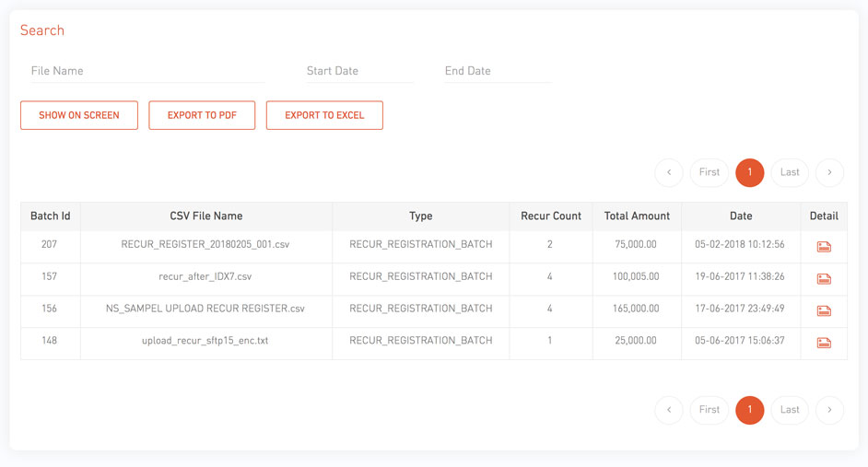868x467 pixels.
Task: Focus the File Name search field
Action: (x=147, y=71)
